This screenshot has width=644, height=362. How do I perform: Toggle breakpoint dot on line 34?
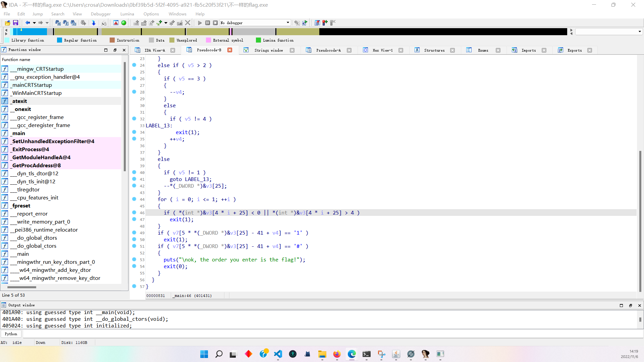134,132
